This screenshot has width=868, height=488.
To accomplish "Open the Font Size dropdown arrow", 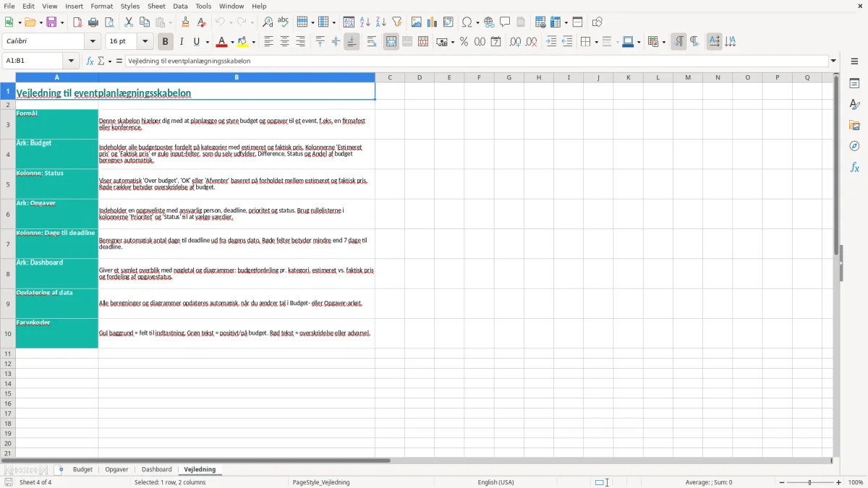I will 145,42.
